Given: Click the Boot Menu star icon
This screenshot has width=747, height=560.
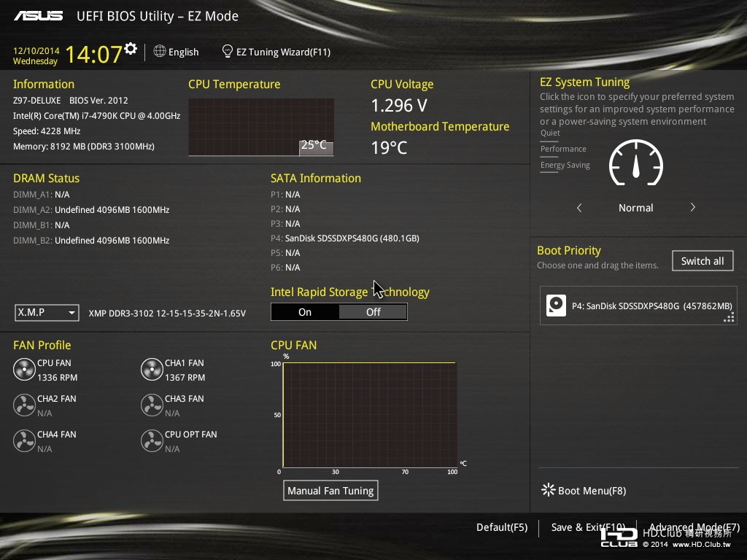Looking at the screenshot, I should [549, 490].
